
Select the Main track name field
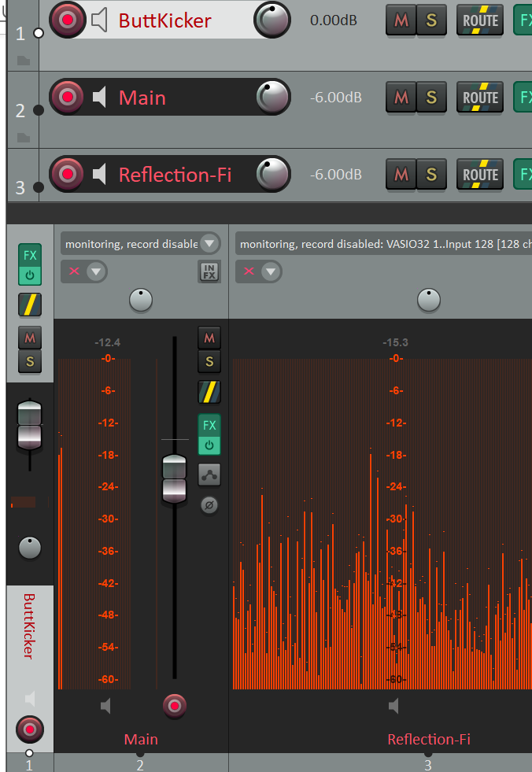click(x=142, y=98)
